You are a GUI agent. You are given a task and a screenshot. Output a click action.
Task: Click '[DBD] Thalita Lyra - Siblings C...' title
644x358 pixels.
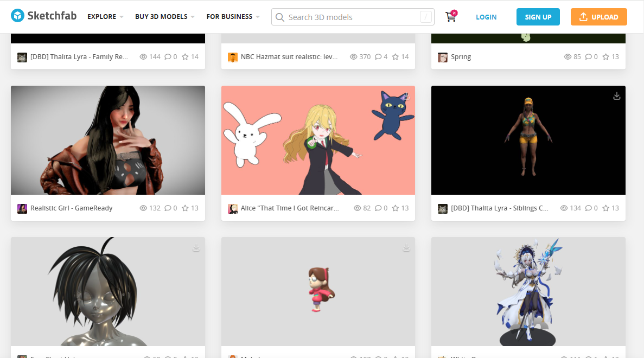coord(500,208)
